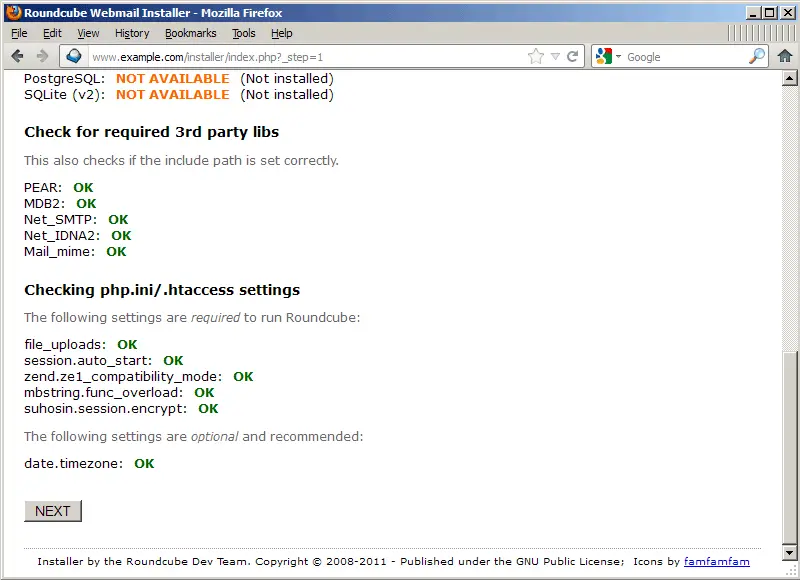Image resolution: width=800 pixels, height=580 pixels.
Task: Click the window resize grip corner
Action: pos(792,572)
